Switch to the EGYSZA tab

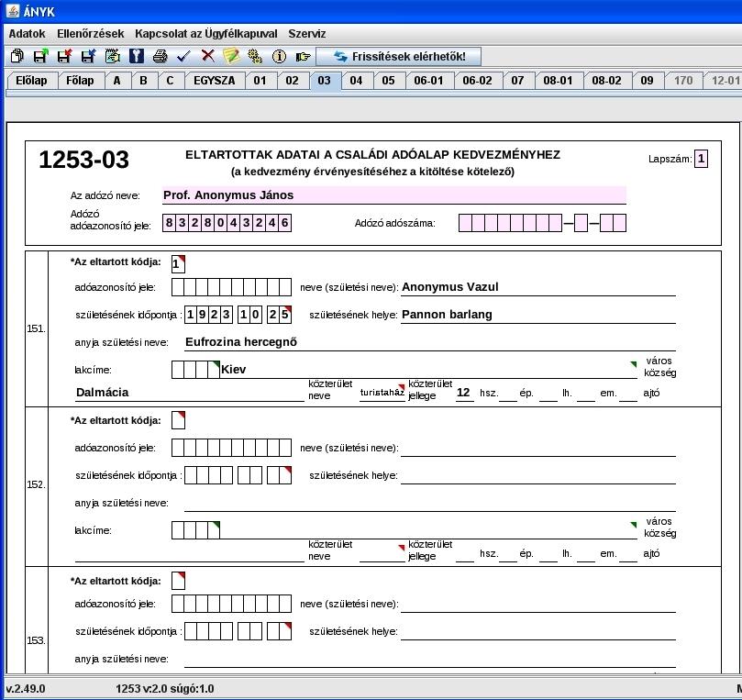(x=215, y=81)
